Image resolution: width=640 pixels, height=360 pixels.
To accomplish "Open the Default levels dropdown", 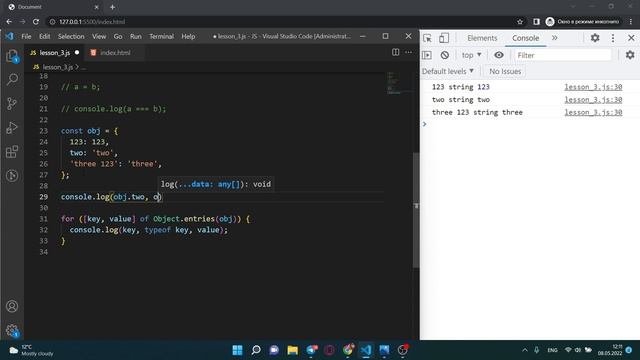I will [448, 71].
